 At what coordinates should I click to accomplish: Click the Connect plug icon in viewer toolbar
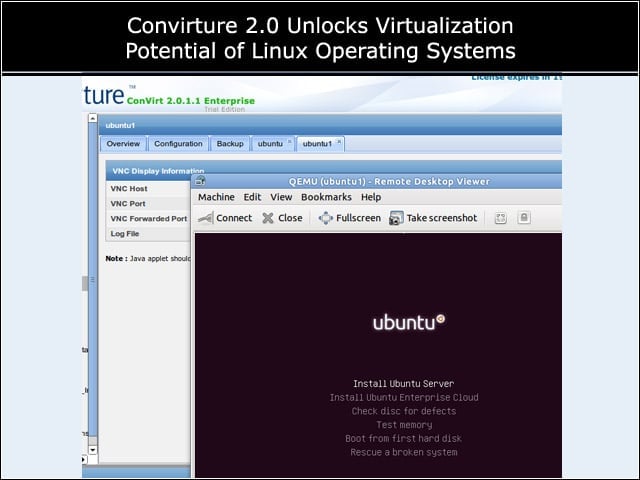coord(206,218)
